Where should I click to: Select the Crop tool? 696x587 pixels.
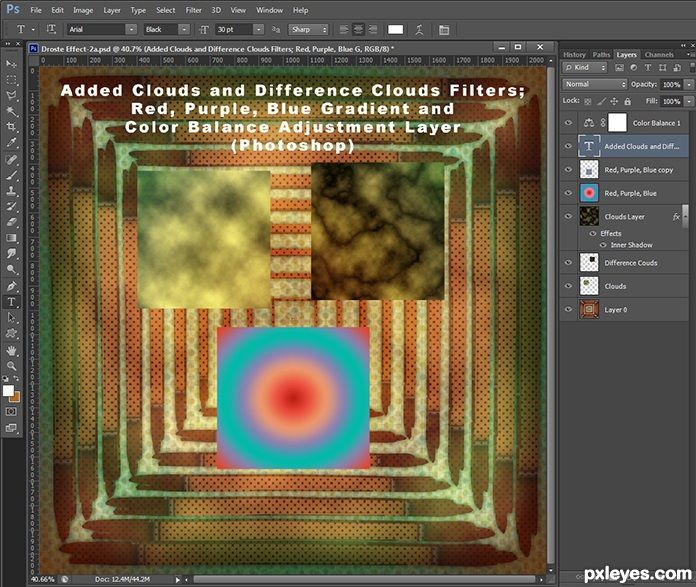click(x=11, y=127)
